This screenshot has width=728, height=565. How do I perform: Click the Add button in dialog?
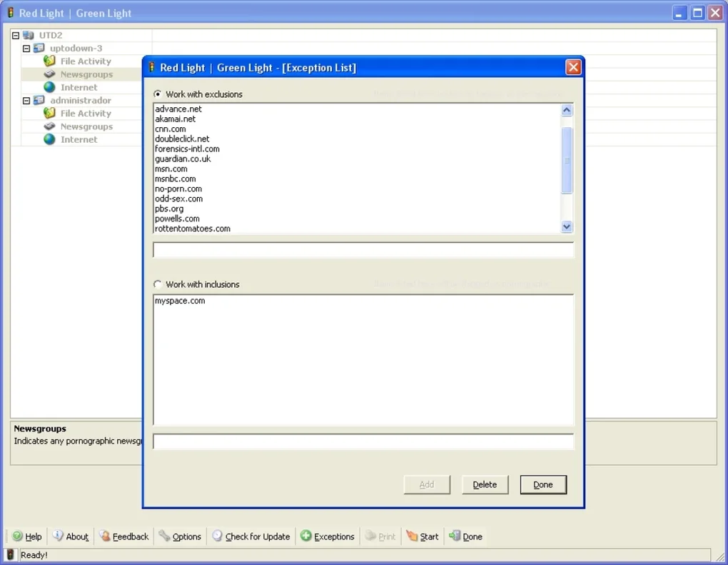pyautogui.click(x=427, y=484)
